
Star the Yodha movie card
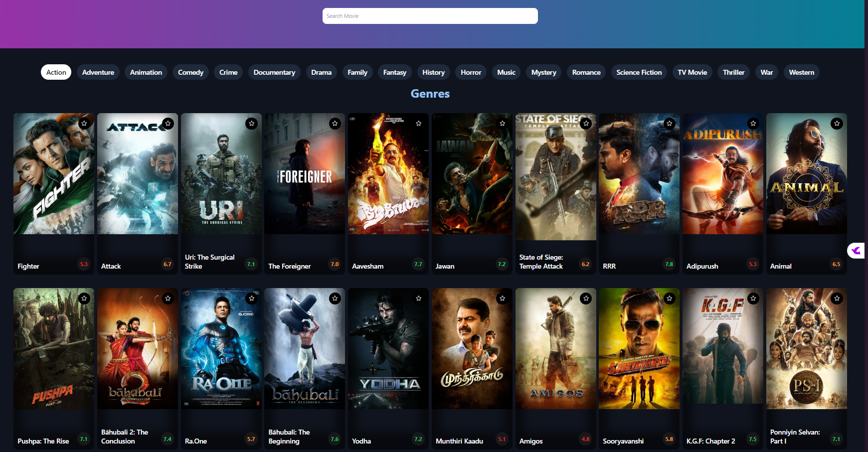tap(419, 298)
